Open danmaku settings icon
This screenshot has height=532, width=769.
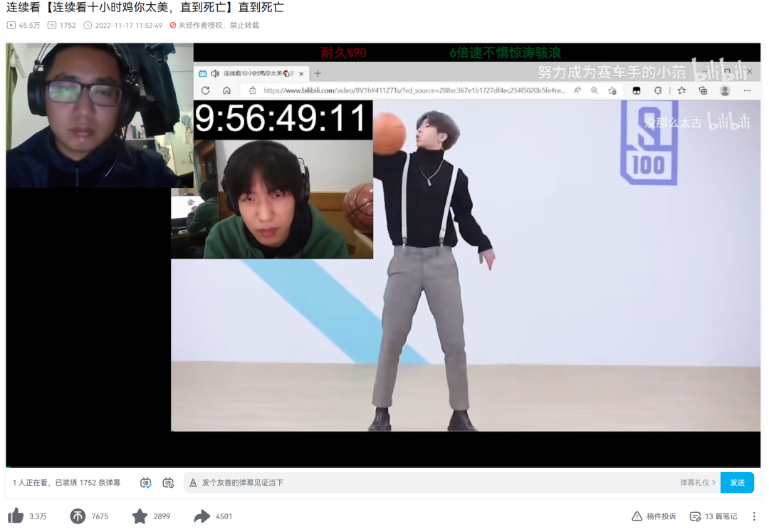pyautogui.click(x=168, y=483)
